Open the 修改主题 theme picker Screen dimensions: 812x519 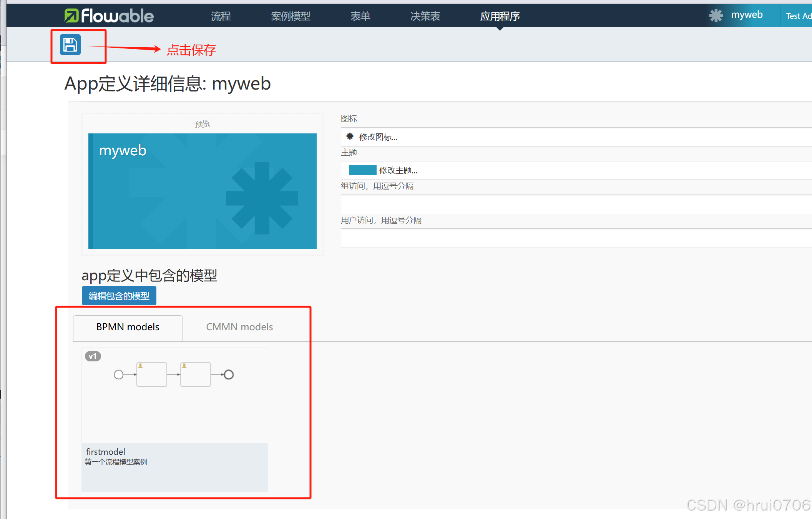(398, 170)
